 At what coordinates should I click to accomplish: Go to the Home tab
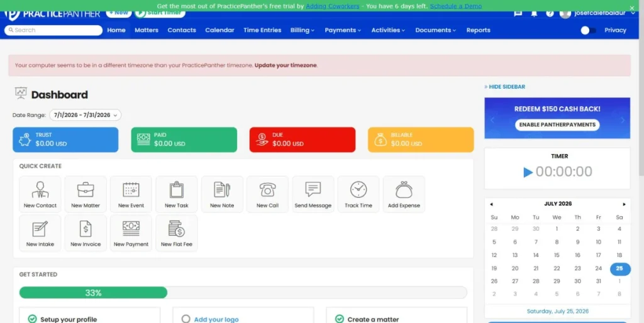coord(116,30)
